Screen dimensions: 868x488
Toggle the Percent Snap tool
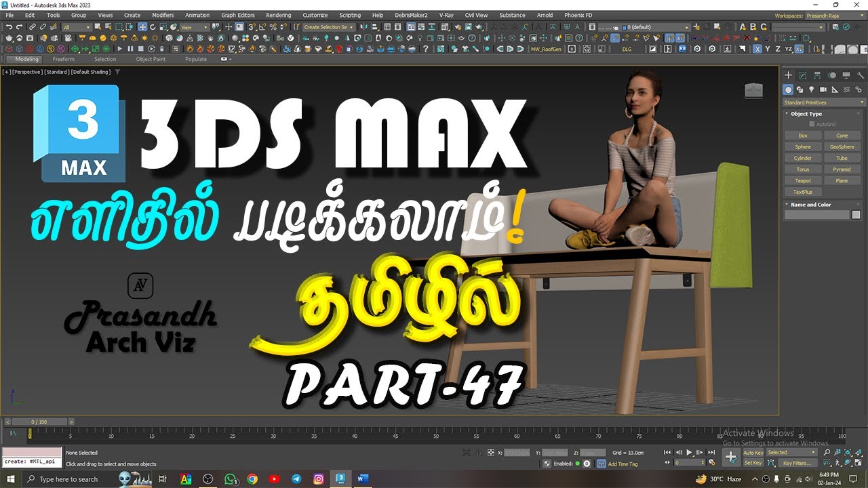(x=273, y=27)
